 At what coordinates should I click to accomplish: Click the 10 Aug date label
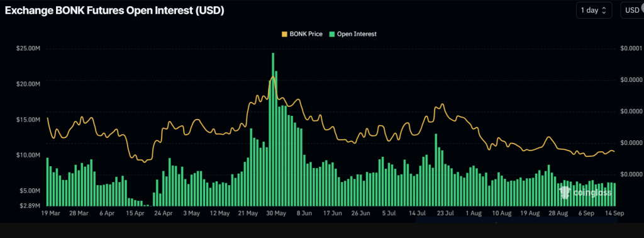tap(501, 213)
